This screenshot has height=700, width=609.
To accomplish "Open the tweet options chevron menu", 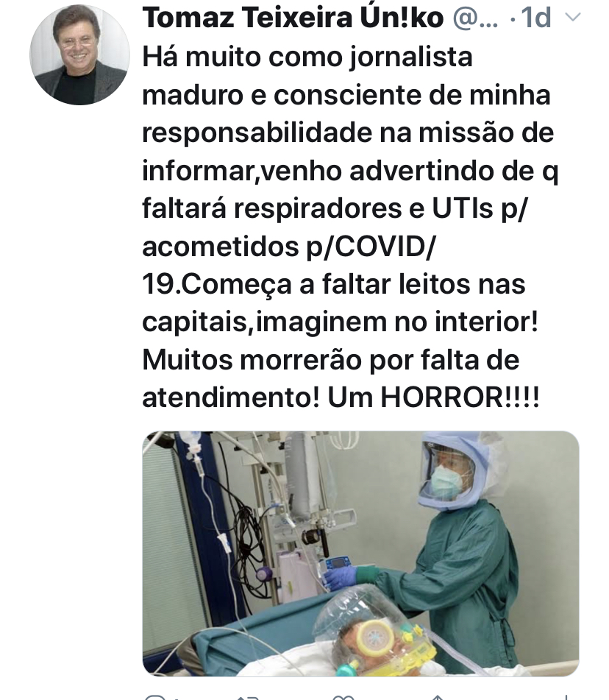I will (572, 18).
